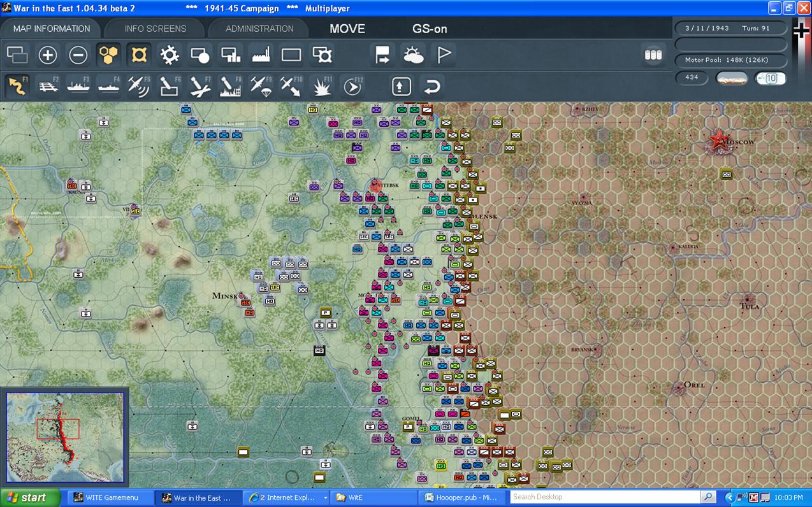The width and height of the screenshot is (812, 507).
Task: Toggle the factory display icon
Action: [x=261, y=55]
